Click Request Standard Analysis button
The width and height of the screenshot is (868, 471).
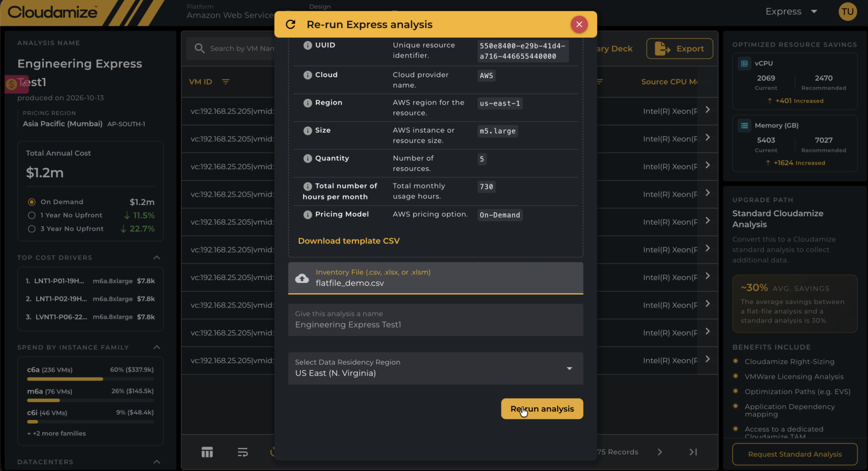point(795,454)
